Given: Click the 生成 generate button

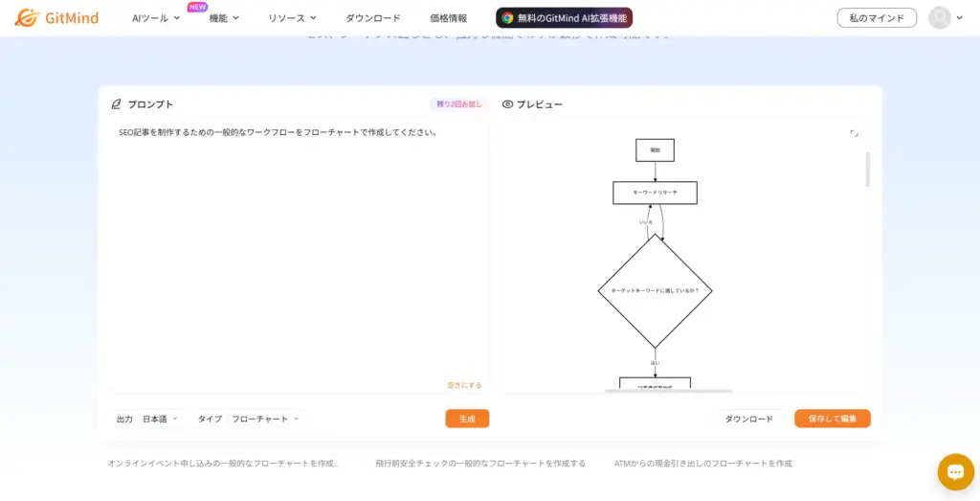Looking at the screenshot, I should 467,419.
